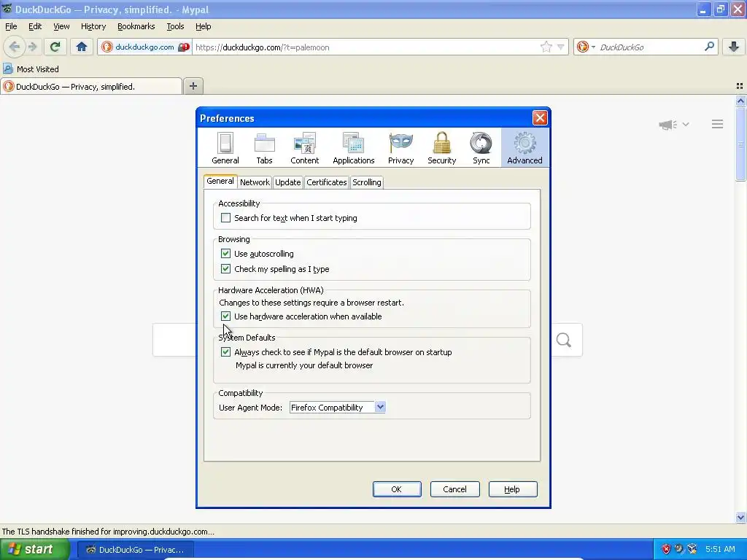Open the DuckDuckGo hamburger menu on page
Viewport: 747px width, 560px height.
pos(718,124)
